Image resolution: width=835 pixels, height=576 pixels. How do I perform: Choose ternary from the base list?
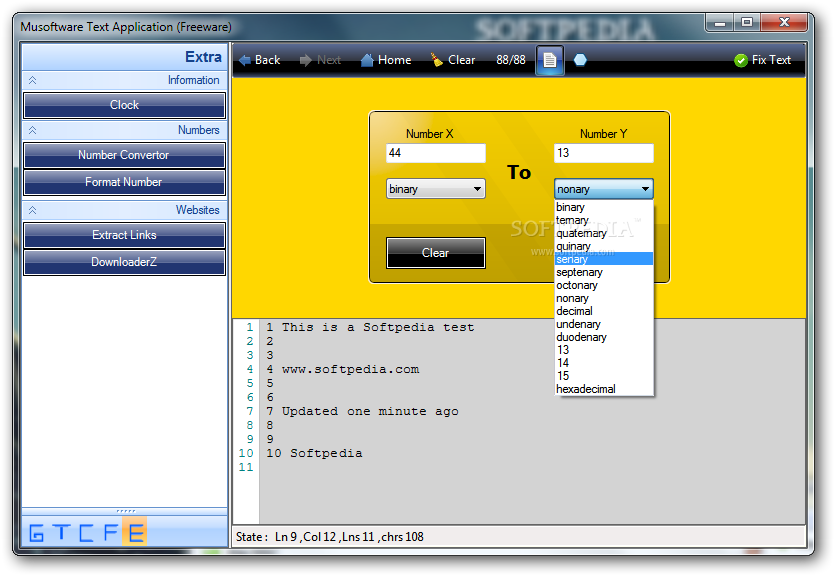click(x=603, y=220)
